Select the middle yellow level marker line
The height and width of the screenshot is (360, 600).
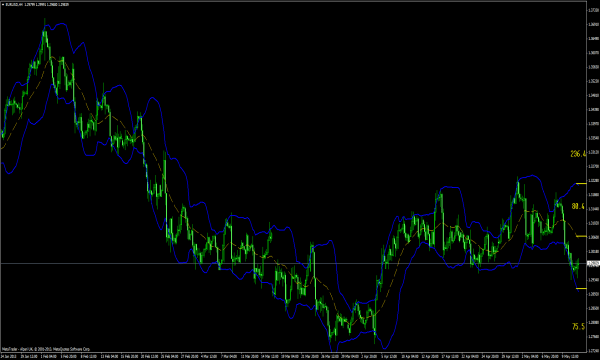pos(581,236)
